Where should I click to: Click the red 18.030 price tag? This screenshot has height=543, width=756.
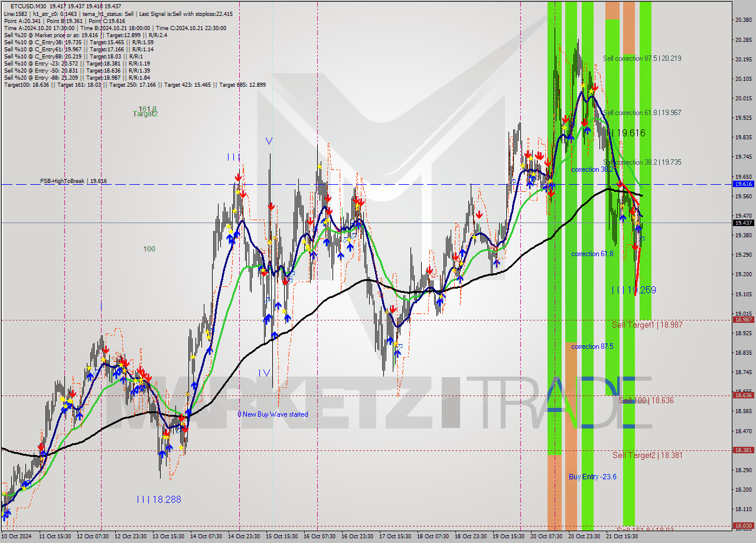(x=743, y=525)
